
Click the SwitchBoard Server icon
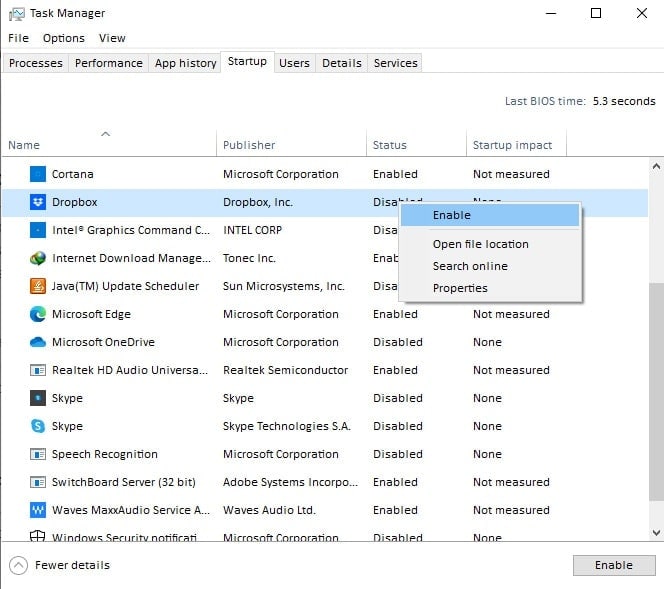click(x=38, y=482)
